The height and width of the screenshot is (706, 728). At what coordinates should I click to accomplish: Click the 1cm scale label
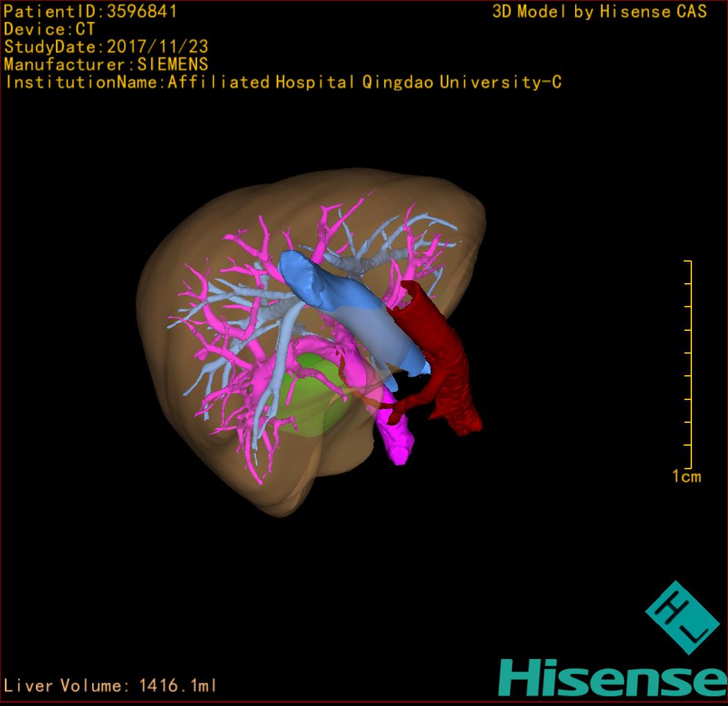pyautogui.click(x=686, y=476)
